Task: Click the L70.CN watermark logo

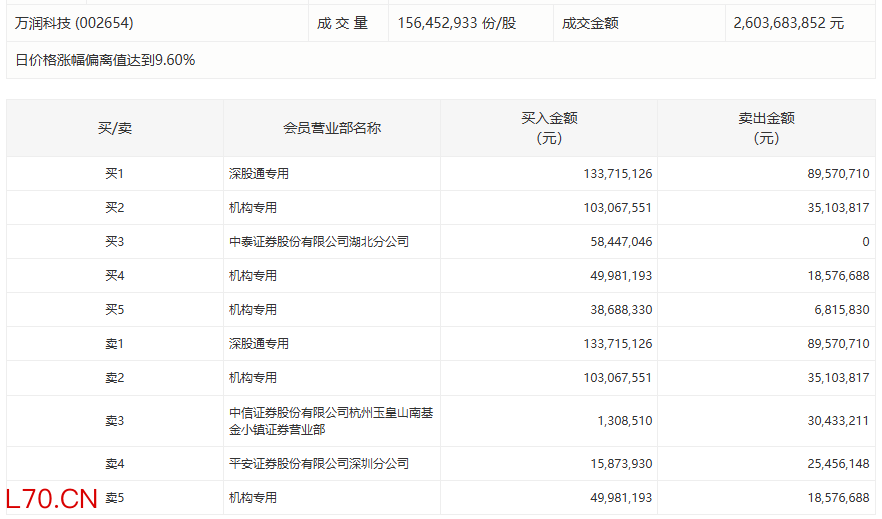Action: click(51, 499)
